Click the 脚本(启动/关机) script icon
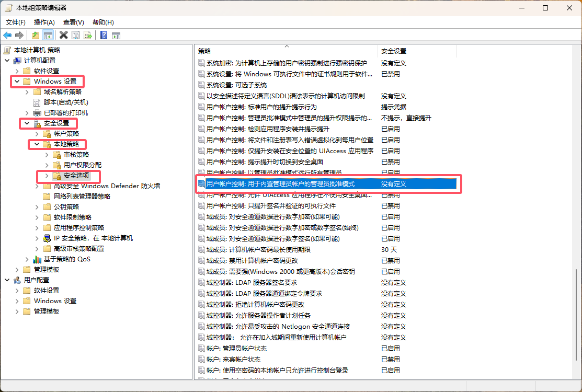 37,102
